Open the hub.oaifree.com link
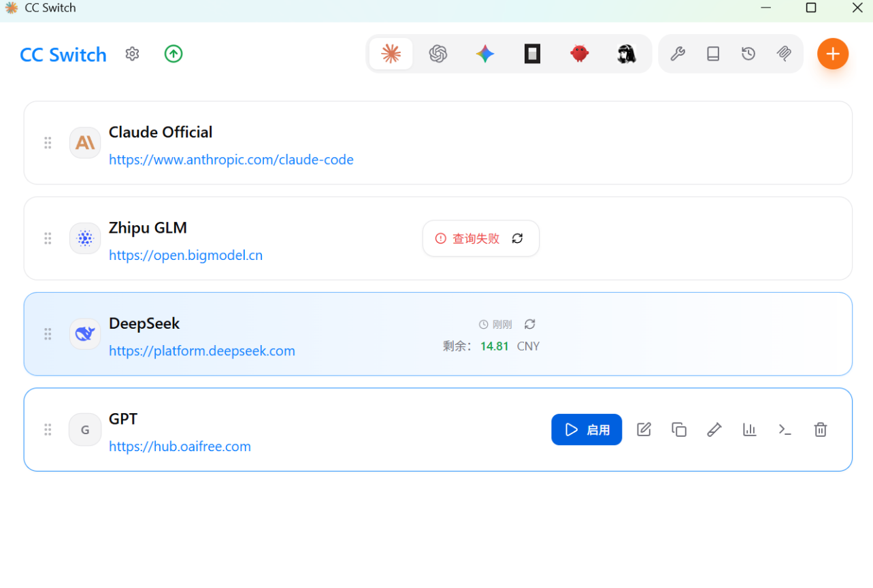 click(180, 446)
